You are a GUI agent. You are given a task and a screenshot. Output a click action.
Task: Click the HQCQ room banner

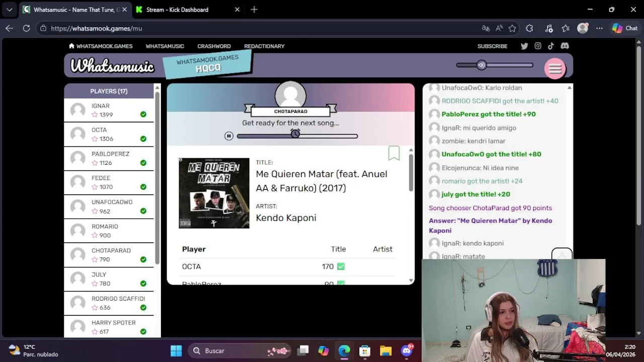click(x=207, y=64)
